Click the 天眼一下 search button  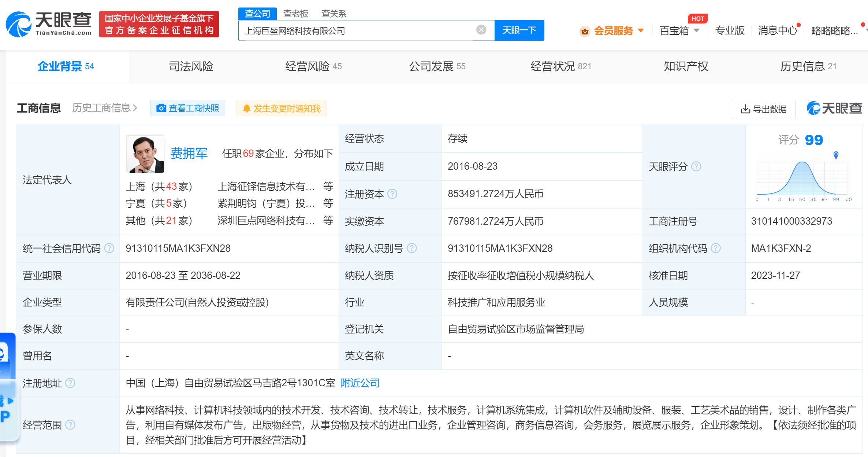(519, 30)
